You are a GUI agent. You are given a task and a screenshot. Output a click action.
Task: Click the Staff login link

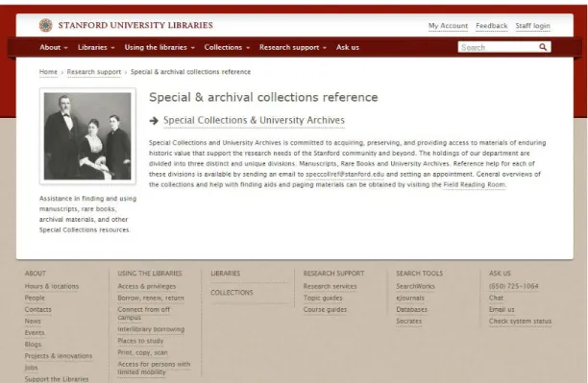coord(532,26)
